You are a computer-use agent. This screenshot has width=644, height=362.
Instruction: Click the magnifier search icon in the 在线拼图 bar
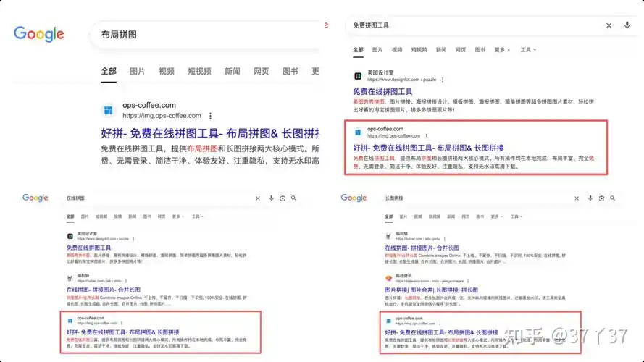pyautogui.click(x=293, y=198)
